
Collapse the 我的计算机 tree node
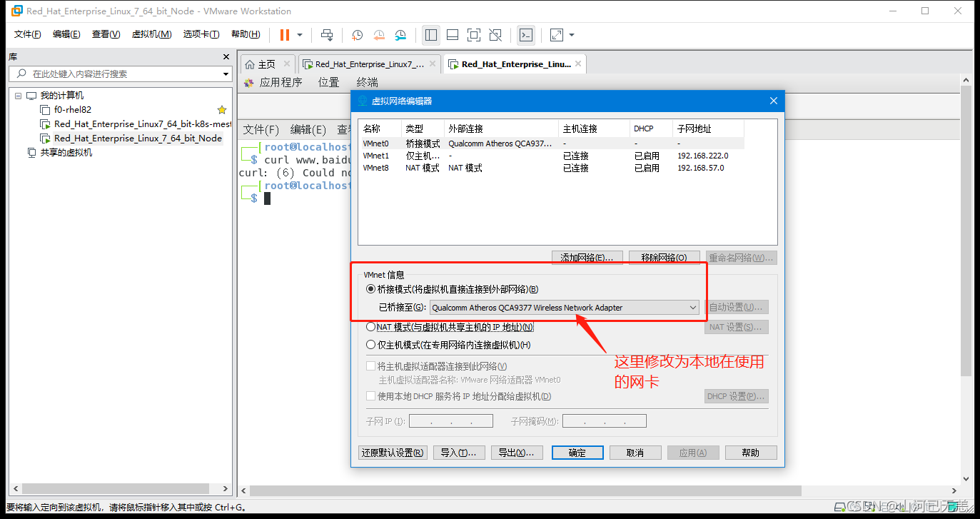click(18, 96)
